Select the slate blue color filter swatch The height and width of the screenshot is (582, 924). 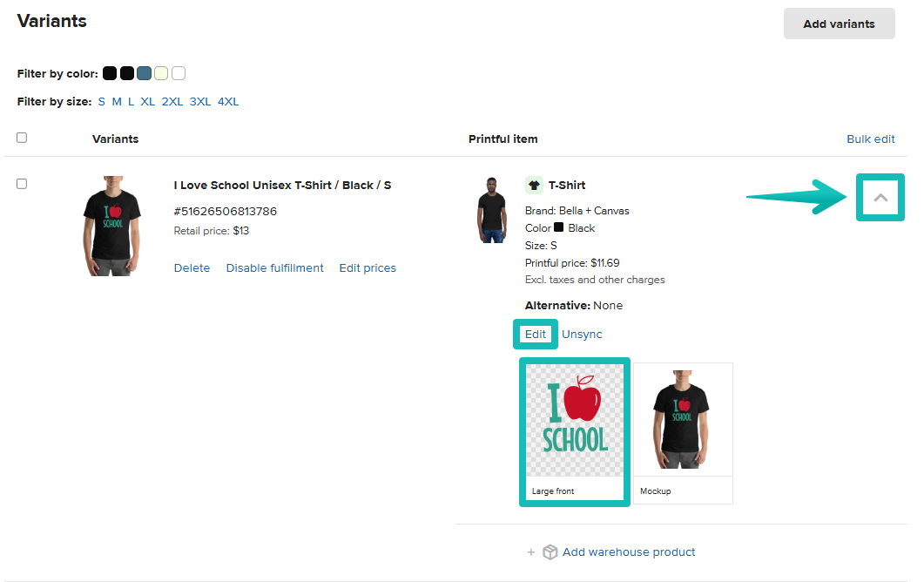(144, 73)
